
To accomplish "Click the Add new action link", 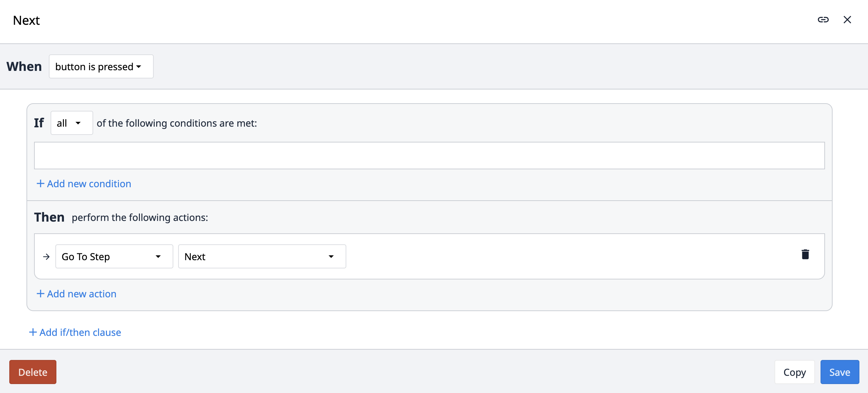I will tap(76, 294).
